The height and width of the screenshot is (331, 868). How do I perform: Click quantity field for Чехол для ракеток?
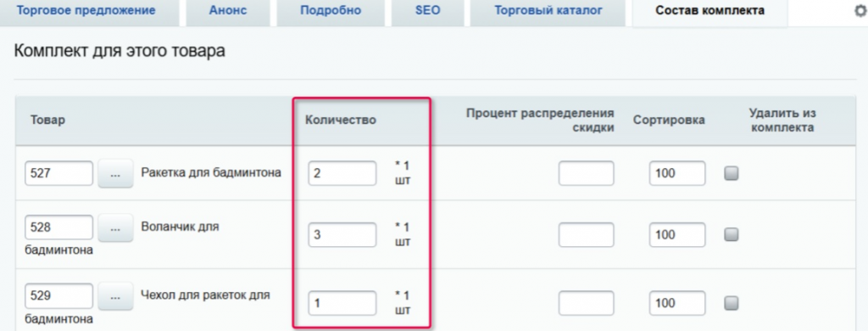pos(342,303)
